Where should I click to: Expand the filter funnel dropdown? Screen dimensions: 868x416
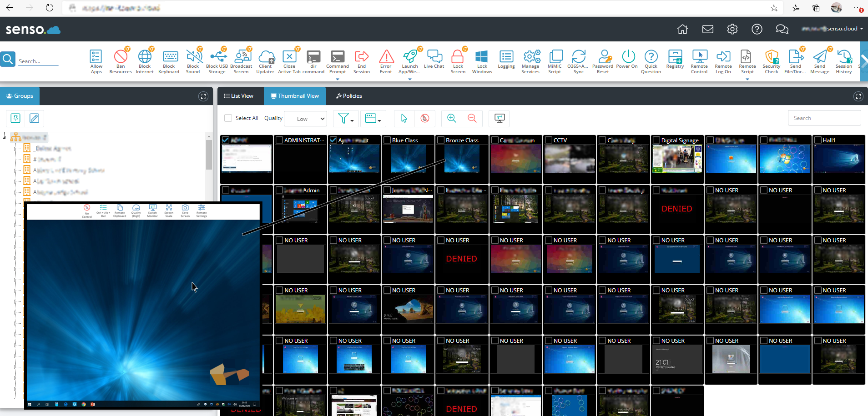[346, 119]
